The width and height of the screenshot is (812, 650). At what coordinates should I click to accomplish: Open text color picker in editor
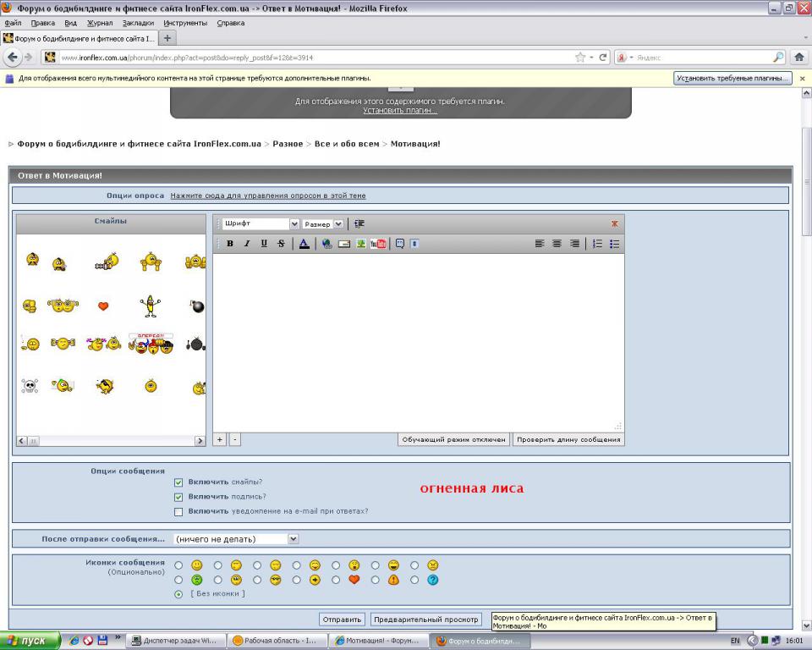304,244
